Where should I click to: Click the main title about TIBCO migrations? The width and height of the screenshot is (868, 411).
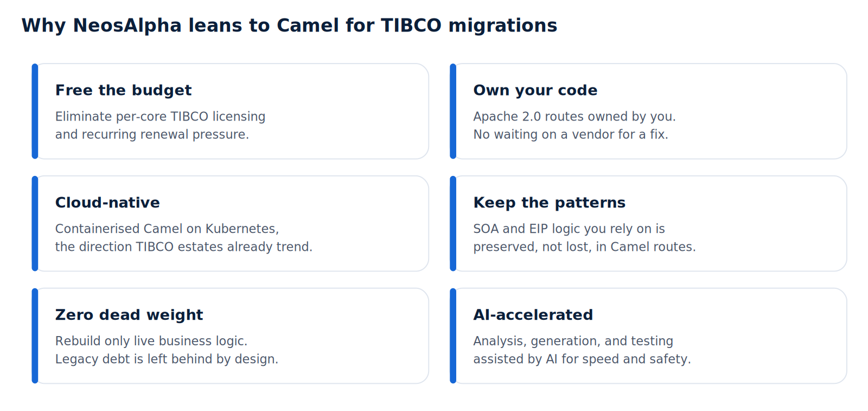coord(289,26)
